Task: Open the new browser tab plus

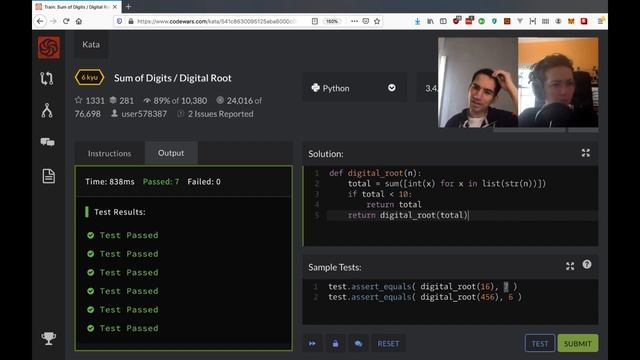Action: (129, 7)
